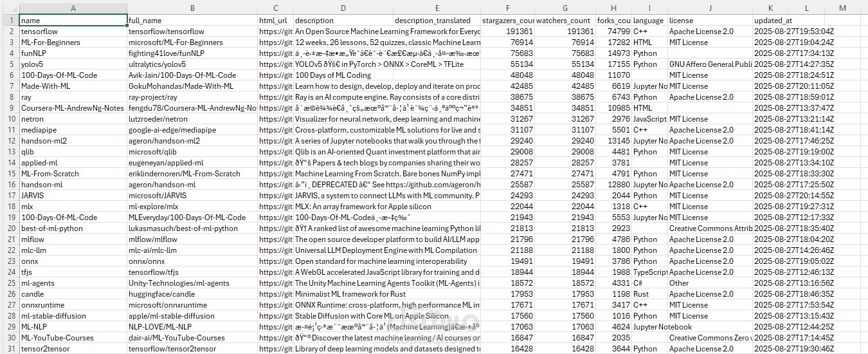Click timestamp '2025-08-27T20:14:55Z'
This screenshot has width=868, height=354.
[x=793, y=196]
